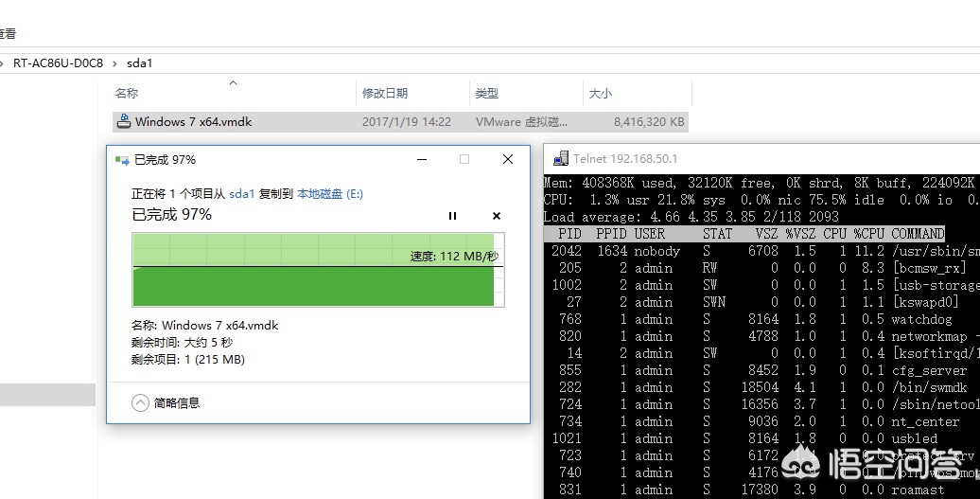Click the PID 2042 nobody process row
980x499 pixels.
tap(761, 251)
